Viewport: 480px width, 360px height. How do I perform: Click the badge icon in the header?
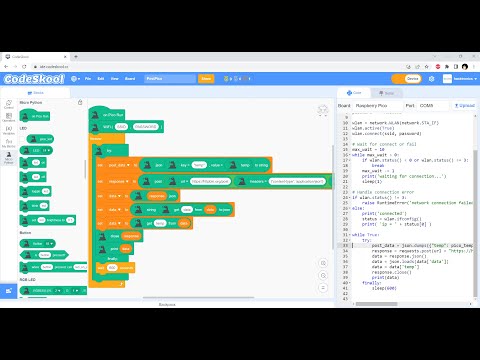pyautogui.click(x=226, y=79)
